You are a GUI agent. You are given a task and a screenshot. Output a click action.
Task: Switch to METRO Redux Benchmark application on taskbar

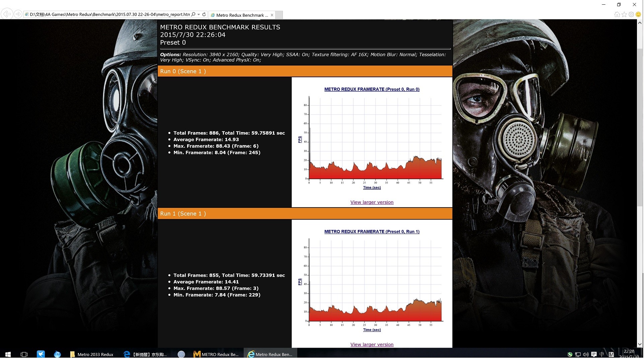[216, 354]
